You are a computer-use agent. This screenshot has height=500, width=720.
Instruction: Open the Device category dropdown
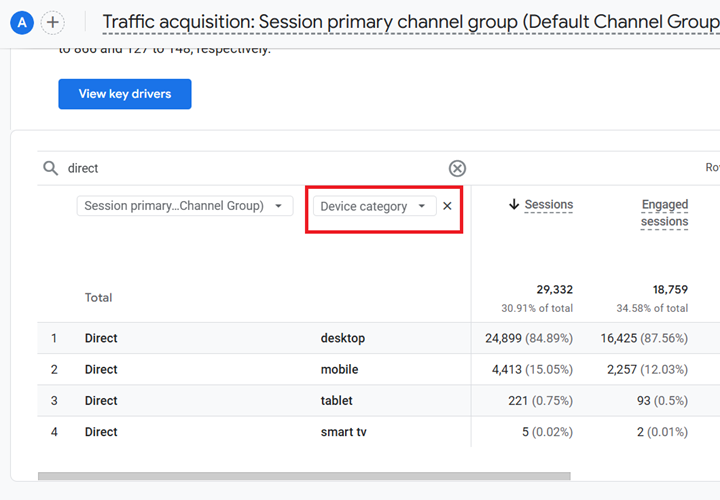click(373, 206)
